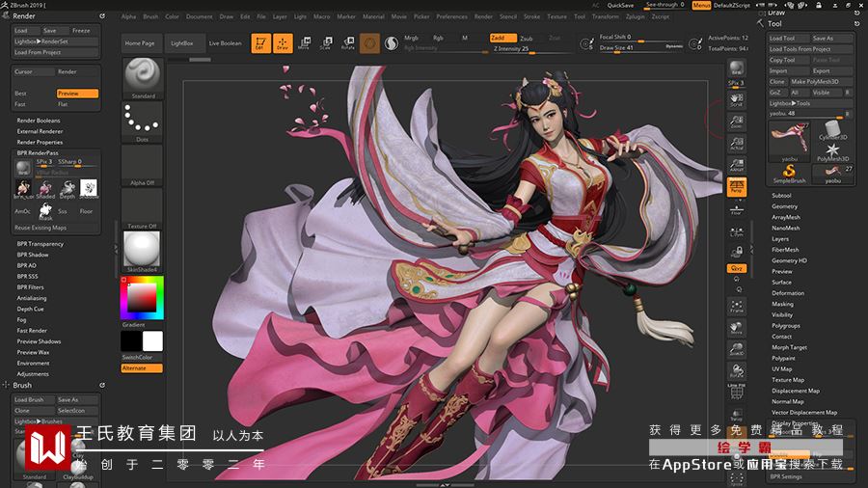The width and height of the screenshot is (868, 488).
Task: Select the Cylinder3D tool
Action: tap(832, 130)
